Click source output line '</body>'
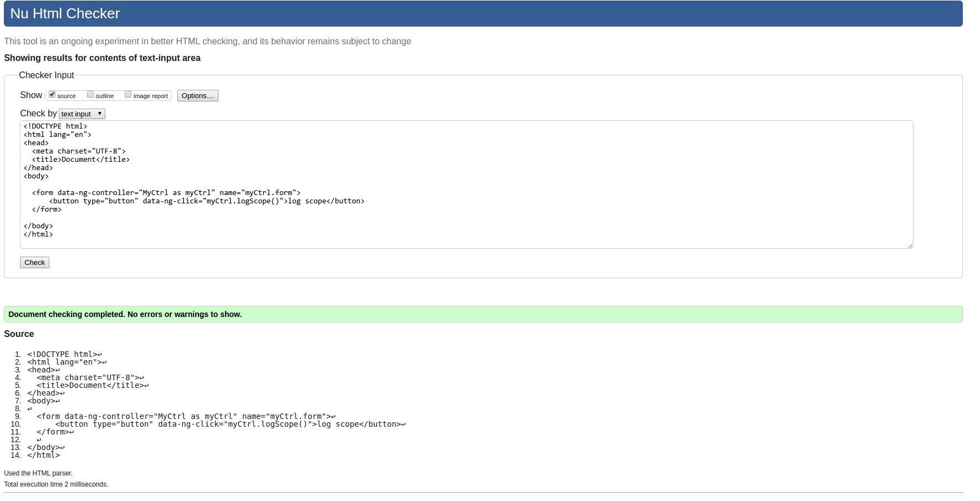Image resolution: width=980 pixels, height=501 pixels. [x=46, y=447]
